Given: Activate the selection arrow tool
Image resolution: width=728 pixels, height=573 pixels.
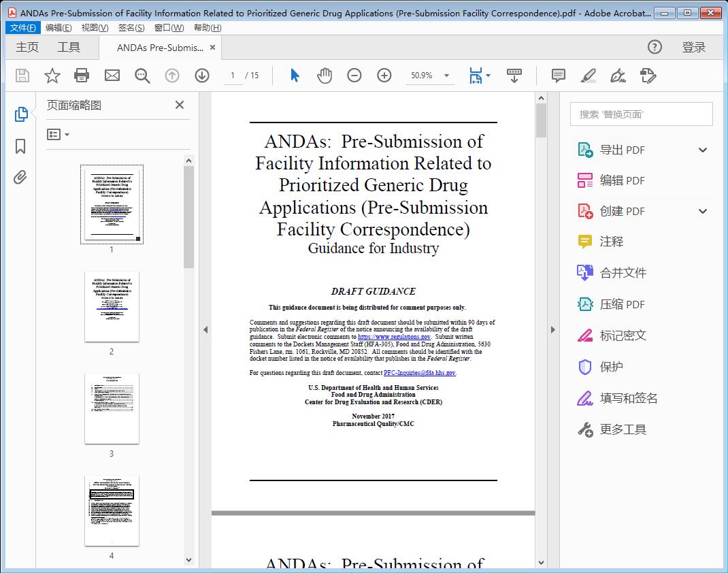Looking at the screenshot, I should [295, 76].
